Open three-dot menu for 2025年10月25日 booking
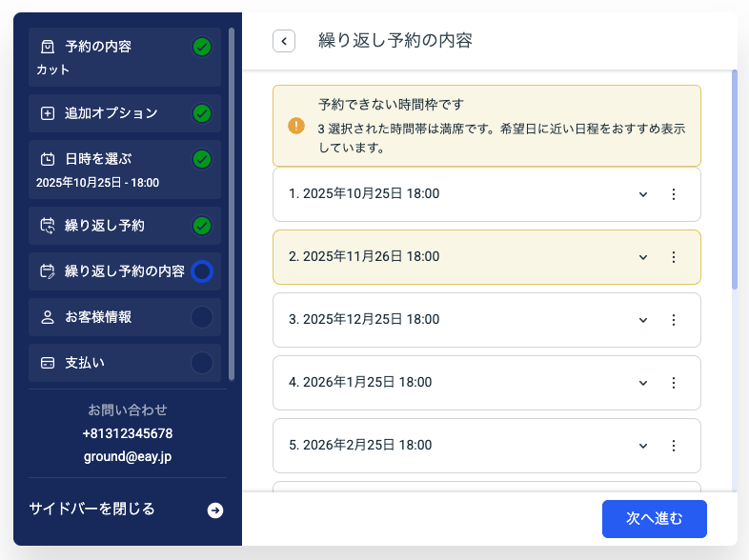The width and height of the screenshot is (749, 560). [x=673, y=194]
